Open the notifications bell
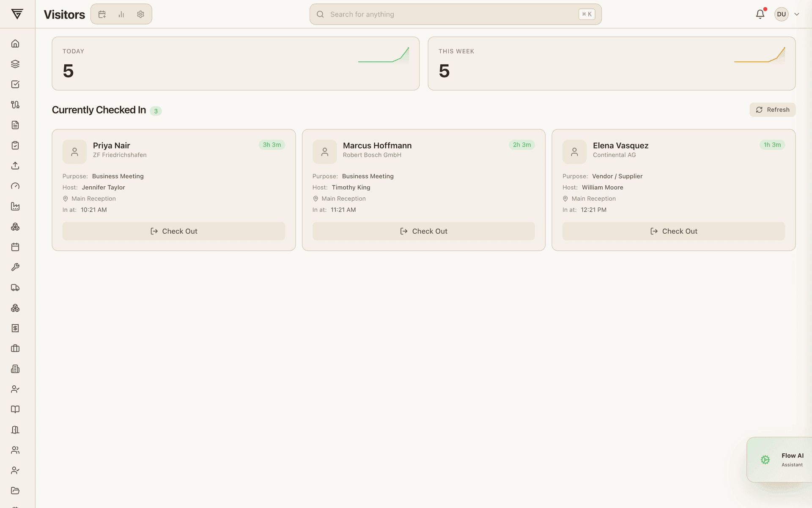The width and height of the screenshot is (812, 508). coord(760,14)
